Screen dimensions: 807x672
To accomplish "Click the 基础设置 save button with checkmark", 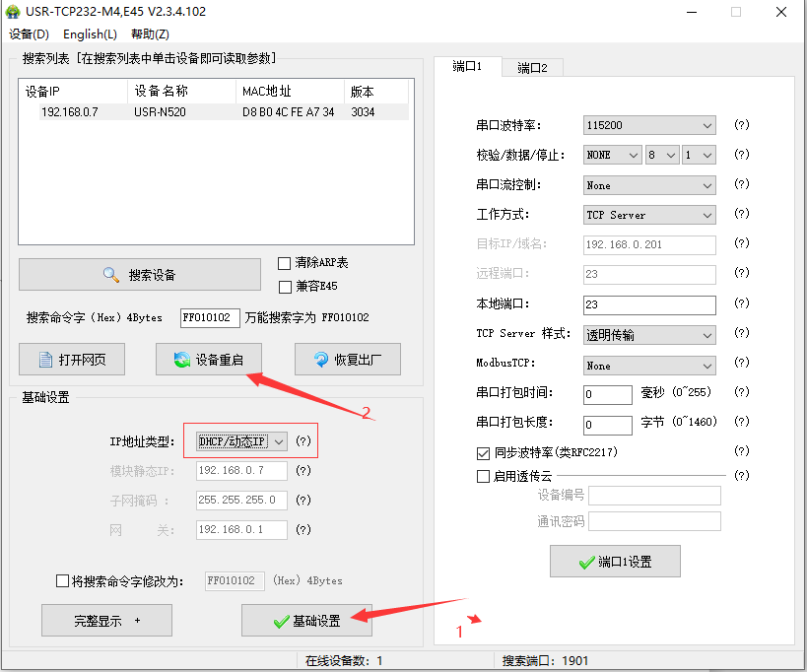I will coord(306,621).
